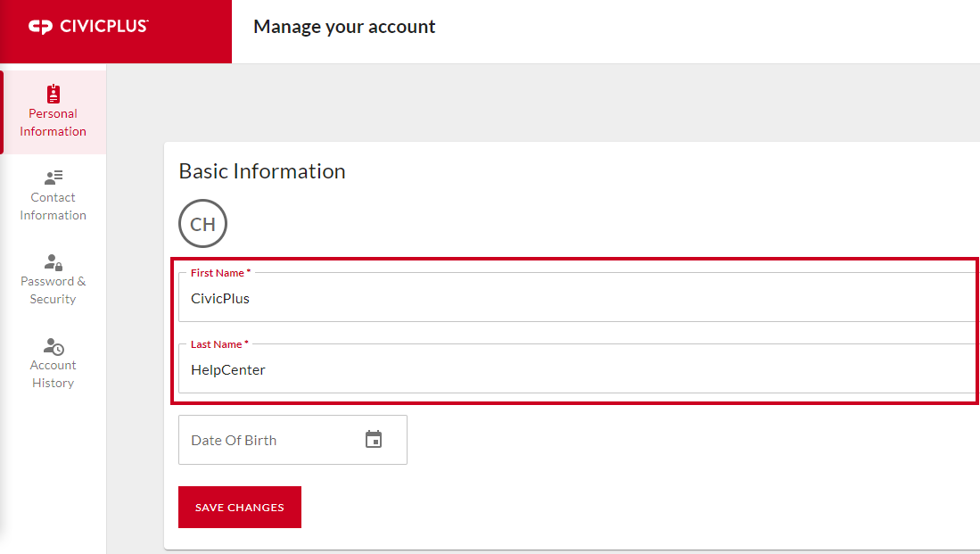The image size is (980, 554).
Task: Switch to the Contact Information tab
Action: (x=54, y=196)
